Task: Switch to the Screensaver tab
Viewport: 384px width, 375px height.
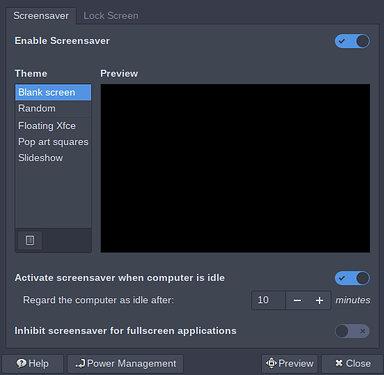Action: tap(41, 16)
